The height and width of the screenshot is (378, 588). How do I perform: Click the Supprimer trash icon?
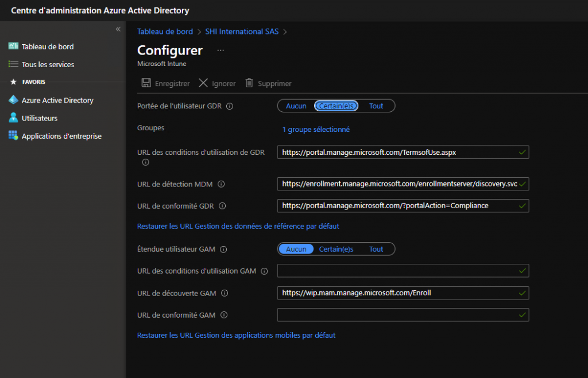pyautogui.click(x=249, y=83)
